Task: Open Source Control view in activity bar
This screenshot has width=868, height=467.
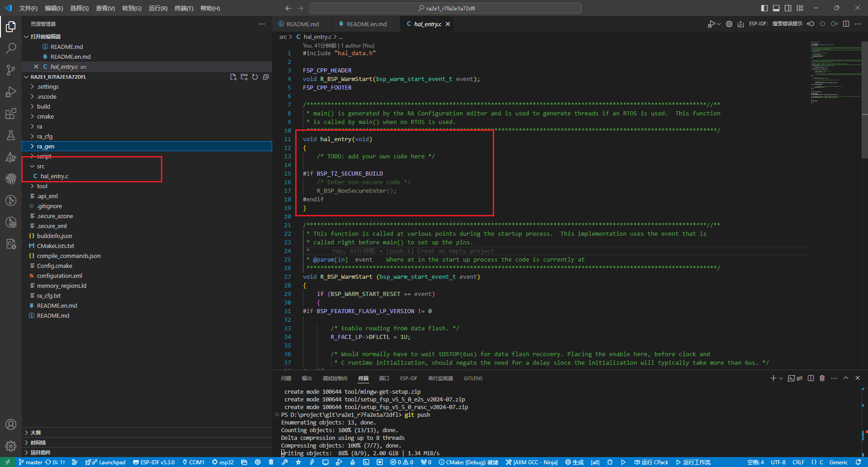Action: [11, 70]
